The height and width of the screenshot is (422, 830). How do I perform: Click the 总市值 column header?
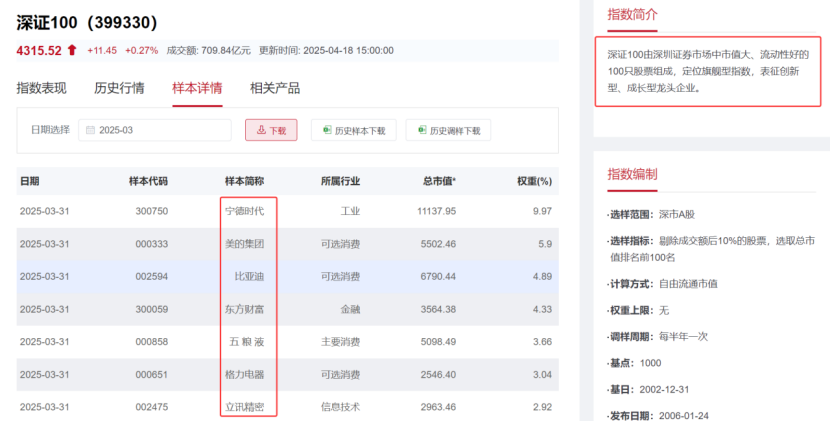tap(439, 181)
